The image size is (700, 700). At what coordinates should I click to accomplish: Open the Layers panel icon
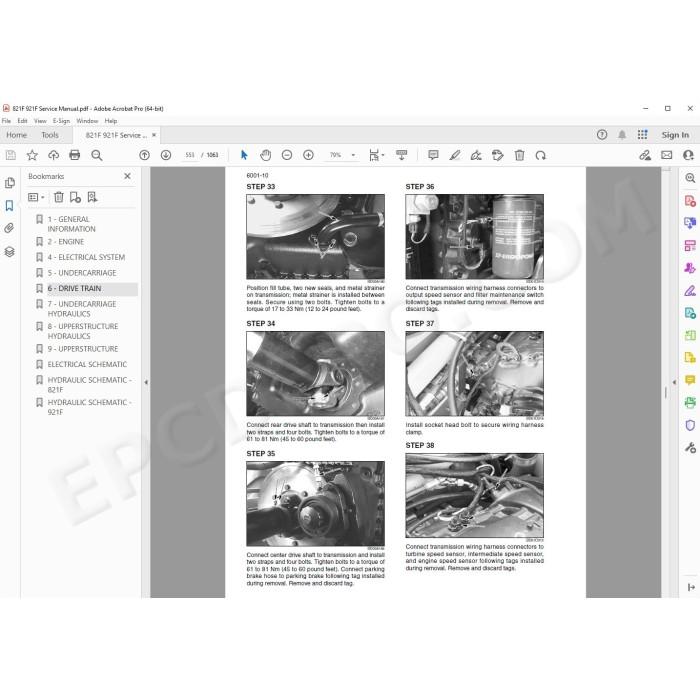(9, 252)
